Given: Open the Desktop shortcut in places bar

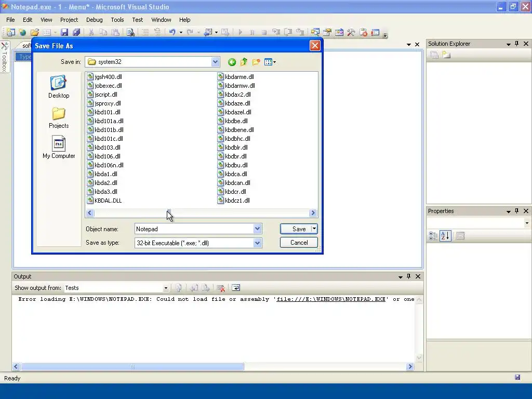Looking at the screenshot, I should tap(59, 87).
